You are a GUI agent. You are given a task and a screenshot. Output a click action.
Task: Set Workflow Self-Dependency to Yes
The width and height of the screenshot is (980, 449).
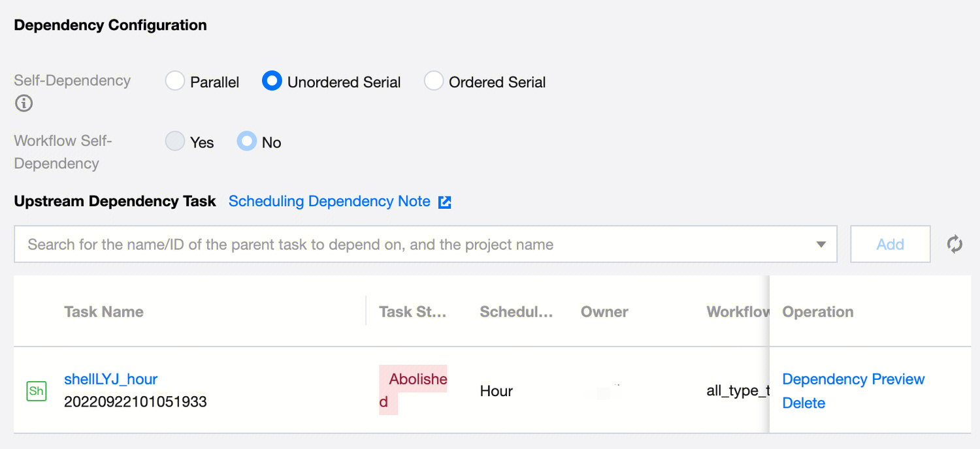pyautogui.click(x=175, y=142)
